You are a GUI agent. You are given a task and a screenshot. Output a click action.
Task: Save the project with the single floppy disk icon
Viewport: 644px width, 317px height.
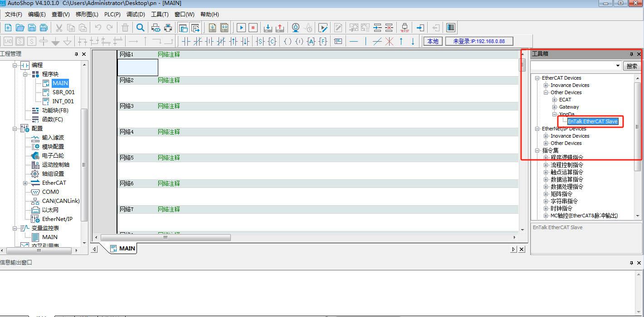point(32,28)
